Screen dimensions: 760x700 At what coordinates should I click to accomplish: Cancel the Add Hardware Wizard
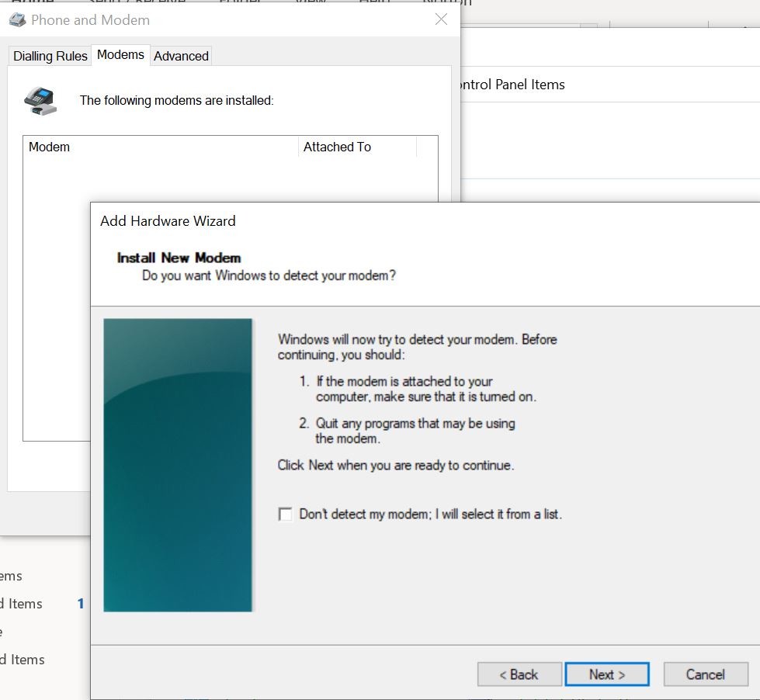click(705, 674)
